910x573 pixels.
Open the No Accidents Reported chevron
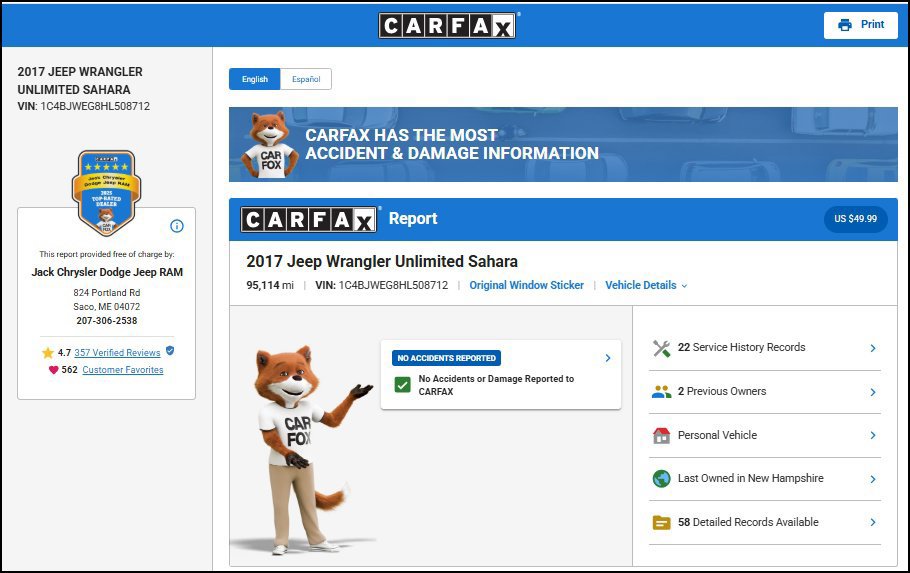pos(608,358)
